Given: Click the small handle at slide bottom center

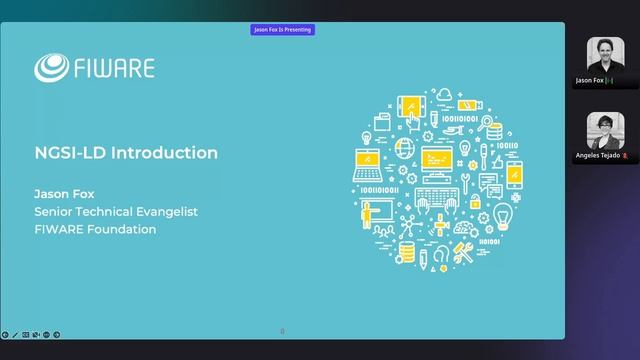Looking at the screenshot, I should 282,331.
